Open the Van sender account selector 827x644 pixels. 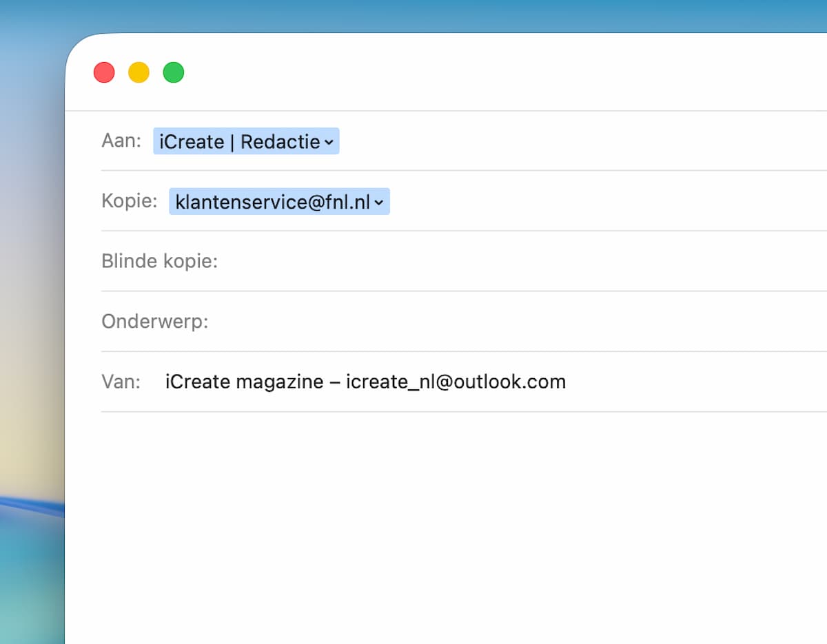[x=365, y=382]
